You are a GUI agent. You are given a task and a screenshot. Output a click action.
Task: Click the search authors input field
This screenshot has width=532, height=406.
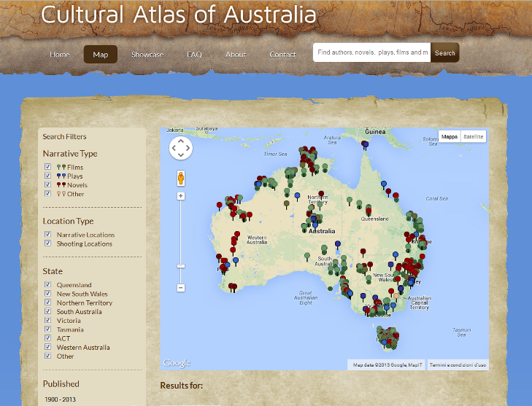(372, 53)
